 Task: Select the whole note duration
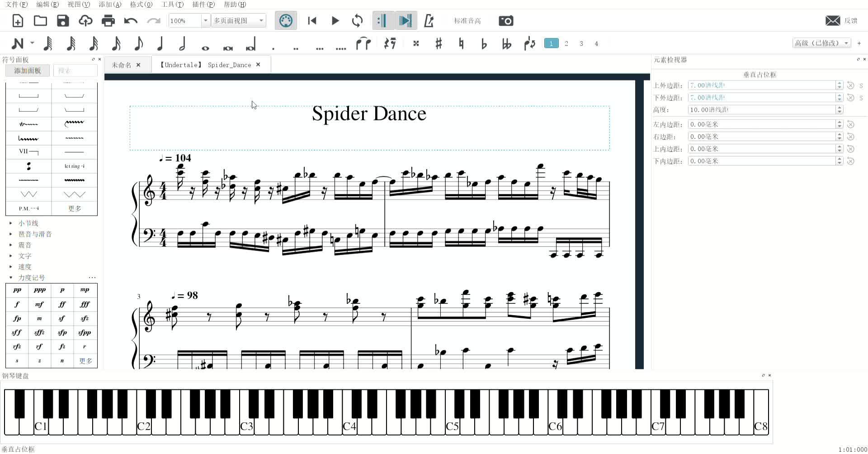(205, 47)
